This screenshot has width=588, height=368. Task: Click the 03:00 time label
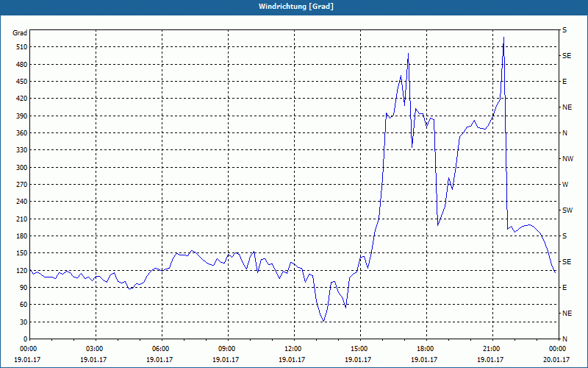coord(96,349)
